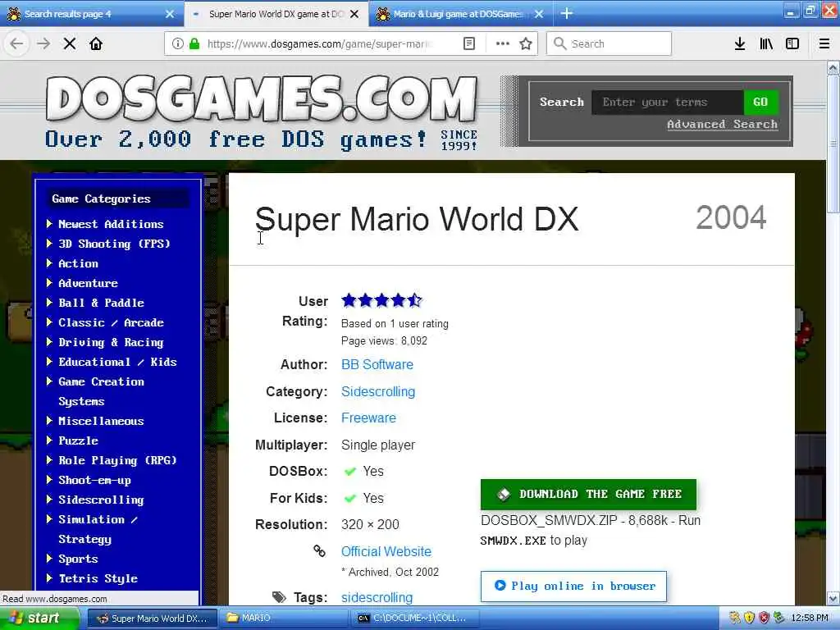Open the browser home page icon
The width and height of the screenshot is (840, 630).
tap(96, 44)
